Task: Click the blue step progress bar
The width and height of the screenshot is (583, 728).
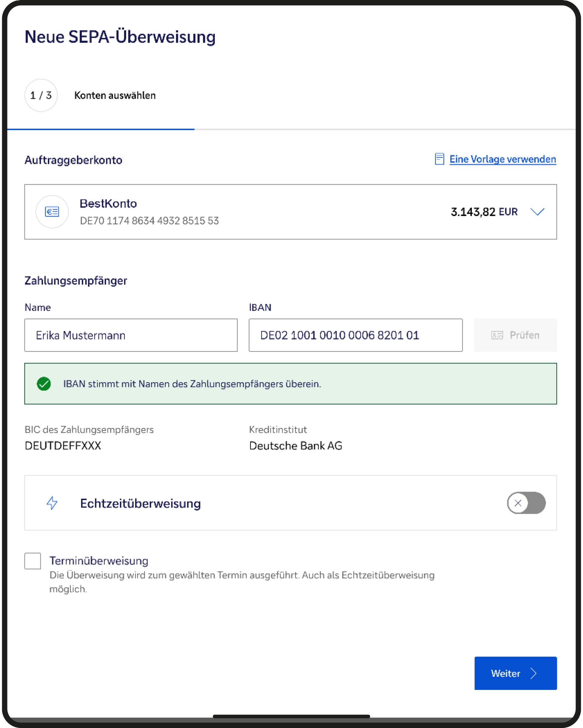Action: pyautogui.click(x=101, y=129)
